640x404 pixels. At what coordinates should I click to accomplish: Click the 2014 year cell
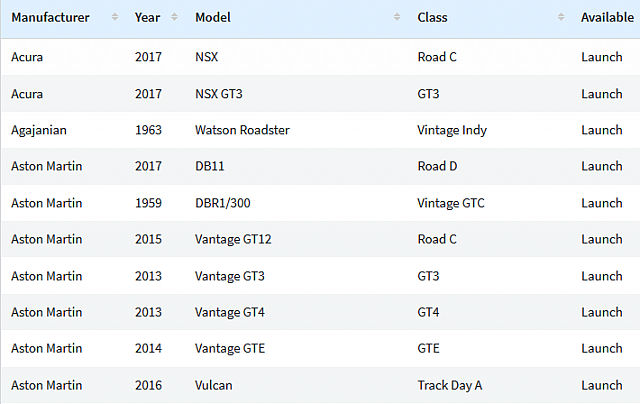click(x=149, y=349)
